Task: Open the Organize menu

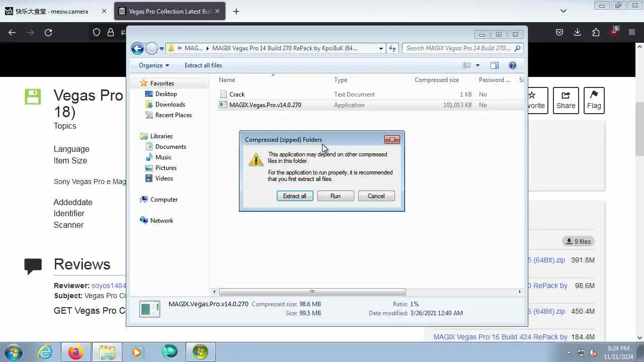Action: (x=154, y=65)
